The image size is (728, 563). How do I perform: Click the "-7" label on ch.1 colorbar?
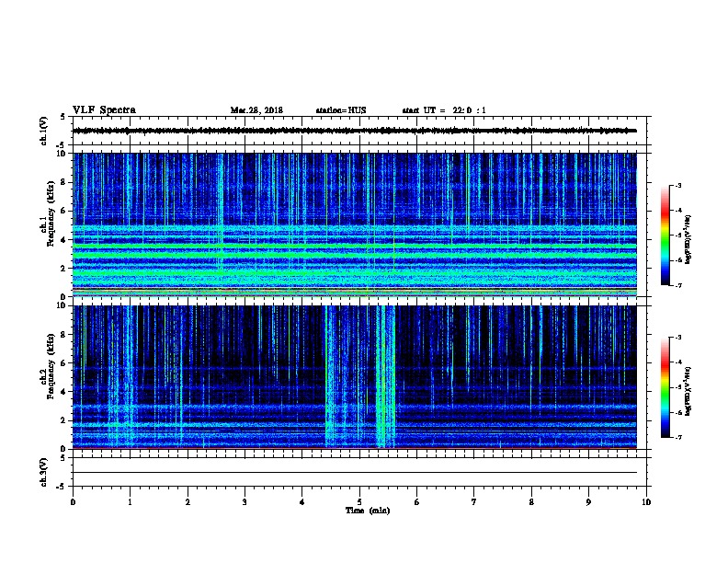coord(677,286)
